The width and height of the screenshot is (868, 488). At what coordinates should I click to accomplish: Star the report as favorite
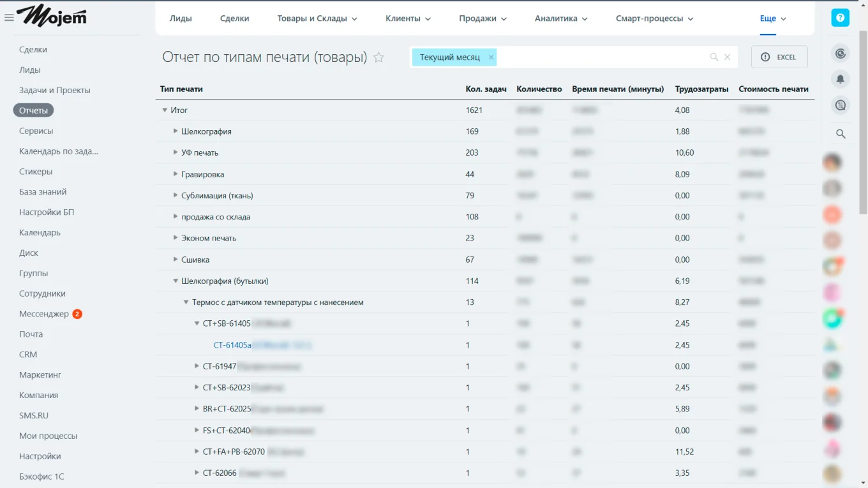click(378, 57)
